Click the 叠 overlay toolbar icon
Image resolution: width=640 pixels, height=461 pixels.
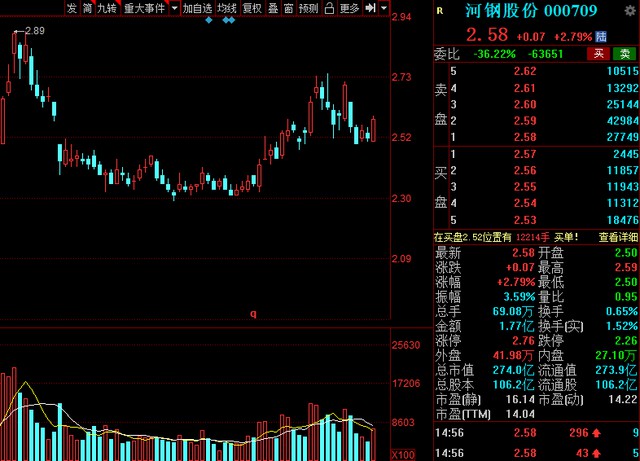pyautogui.click(x=273, y=8)
